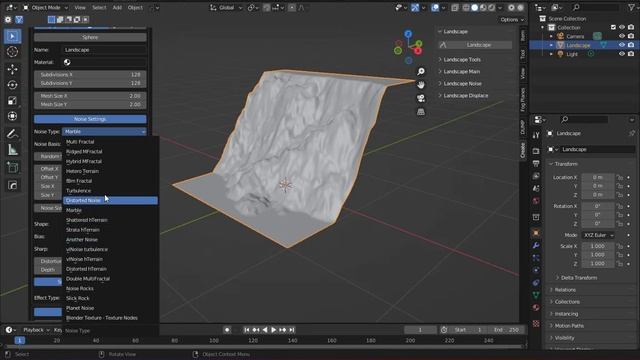Hide Landscape in viewport with eye icon

pyautogui.click(x=622, y=45)
